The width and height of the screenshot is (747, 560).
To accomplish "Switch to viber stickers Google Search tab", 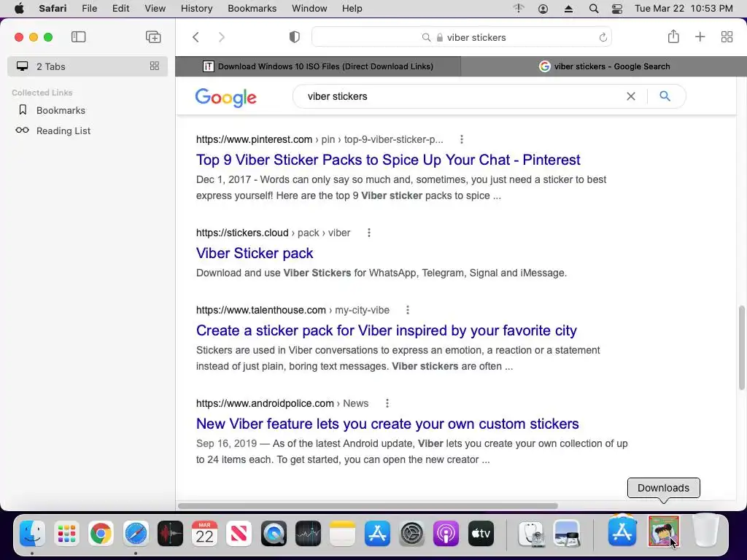I will coord(604,66).
